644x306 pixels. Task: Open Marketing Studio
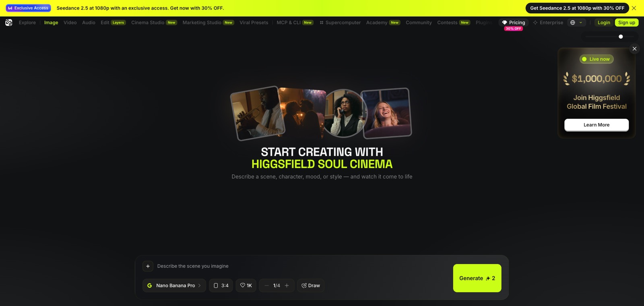tap(208, 23)
